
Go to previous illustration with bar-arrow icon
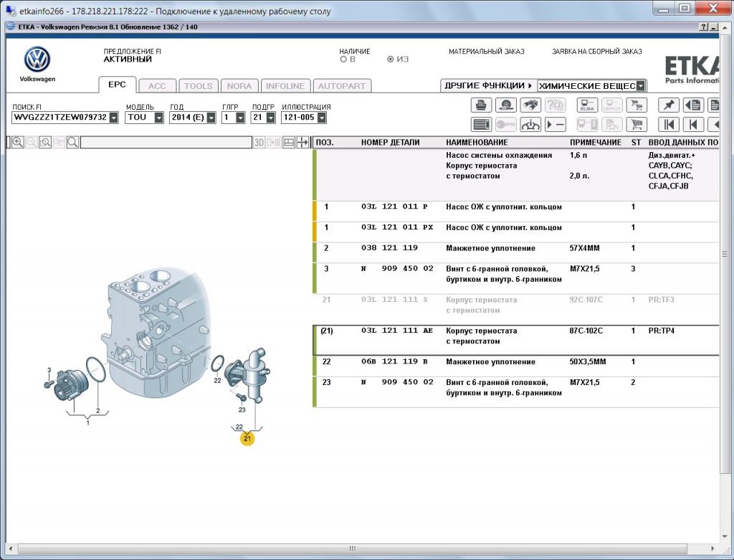693,125
